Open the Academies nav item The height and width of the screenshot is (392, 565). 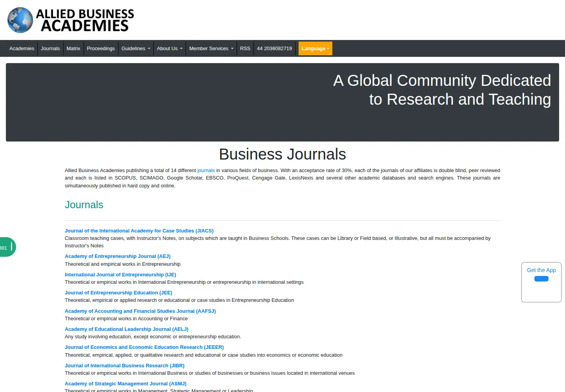(x=22, y=49)
